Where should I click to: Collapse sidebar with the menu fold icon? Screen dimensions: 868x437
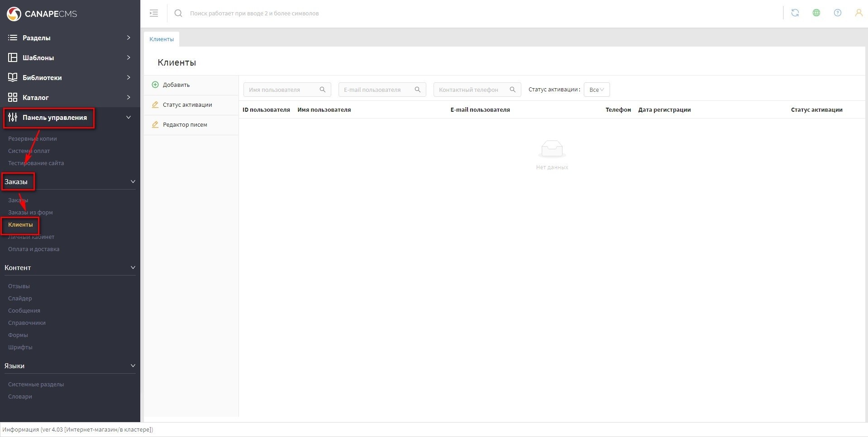[154, 13]
